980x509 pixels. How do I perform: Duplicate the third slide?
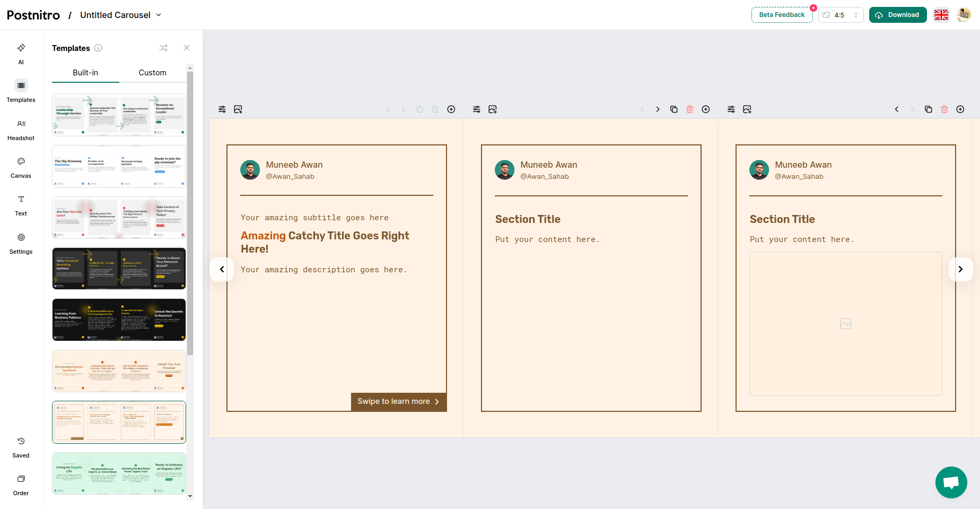tap(929, 109)
